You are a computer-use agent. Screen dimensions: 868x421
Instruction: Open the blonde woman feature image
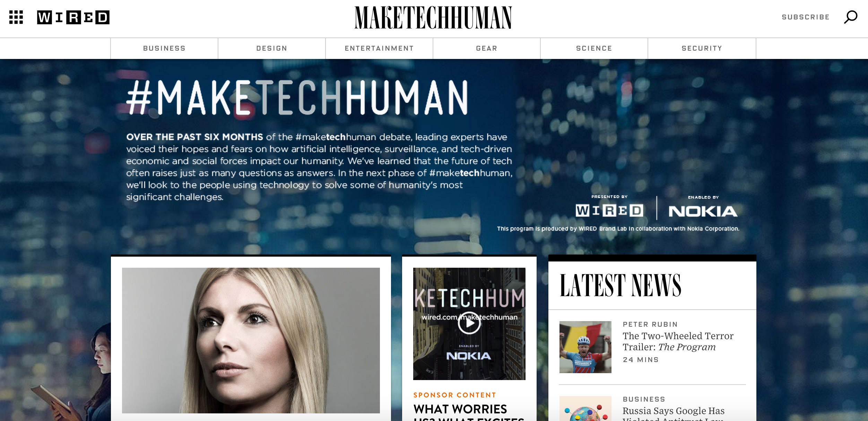251,340
